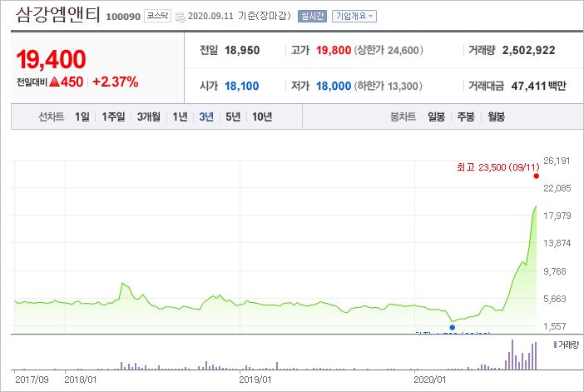This screenshot has height=392, width=584.
Task: Select the 1일 line chart tab
Action: pyautogui.click(x=82, y=117)
